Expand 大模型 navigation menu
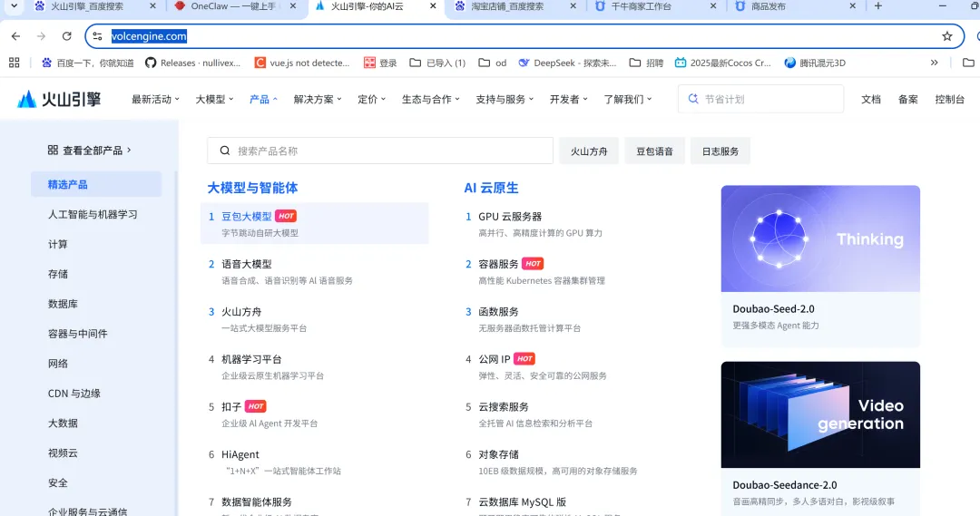The width and height of the screenshot is (980, 516). click(x=214, y=99)
